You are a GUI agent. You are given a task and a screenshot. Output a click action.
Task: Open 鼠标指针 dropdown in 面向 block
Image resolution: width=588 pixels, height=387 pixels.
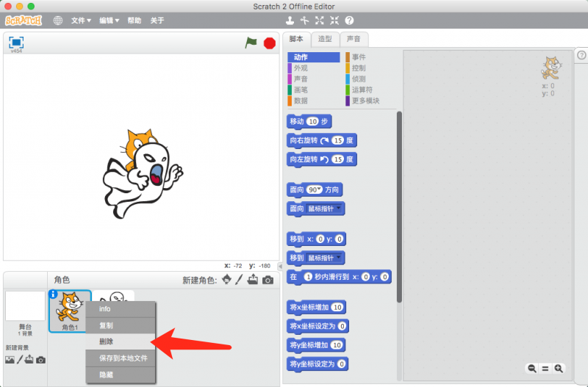[x=324, y=209]
